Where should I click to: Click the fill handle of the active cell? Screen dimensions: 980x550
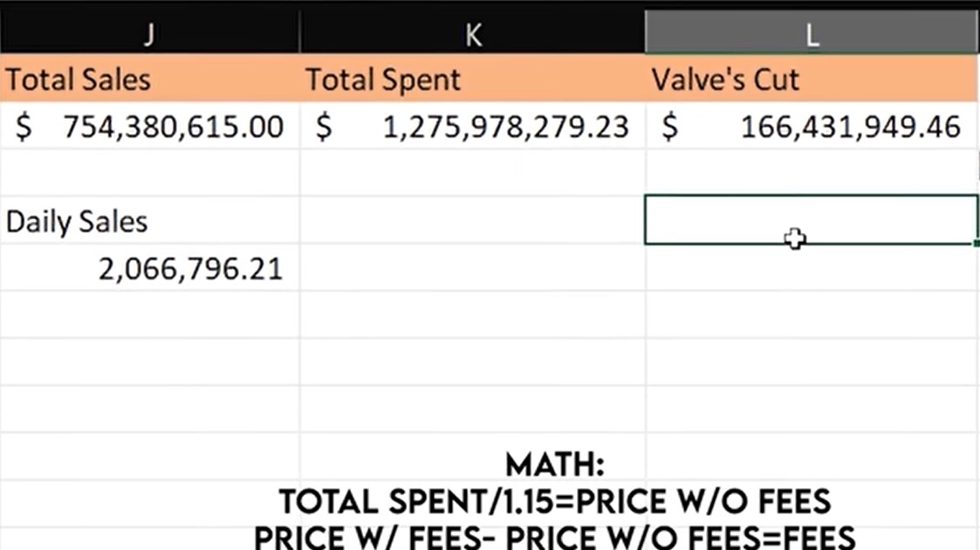[977, 244]
